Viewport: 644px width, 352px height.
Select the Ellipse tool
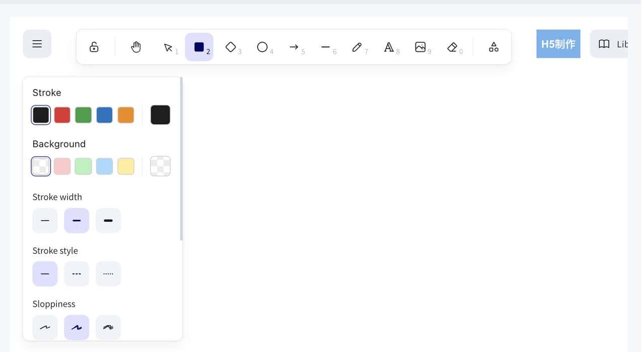(x=262, y=46)
